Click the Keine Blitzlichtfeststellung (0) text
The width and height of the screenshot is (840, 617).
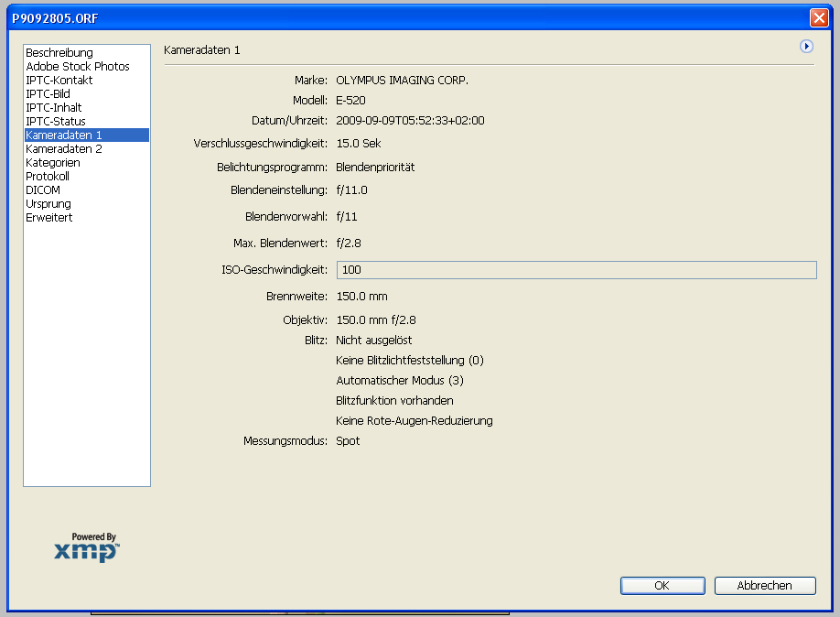point(410,361)
